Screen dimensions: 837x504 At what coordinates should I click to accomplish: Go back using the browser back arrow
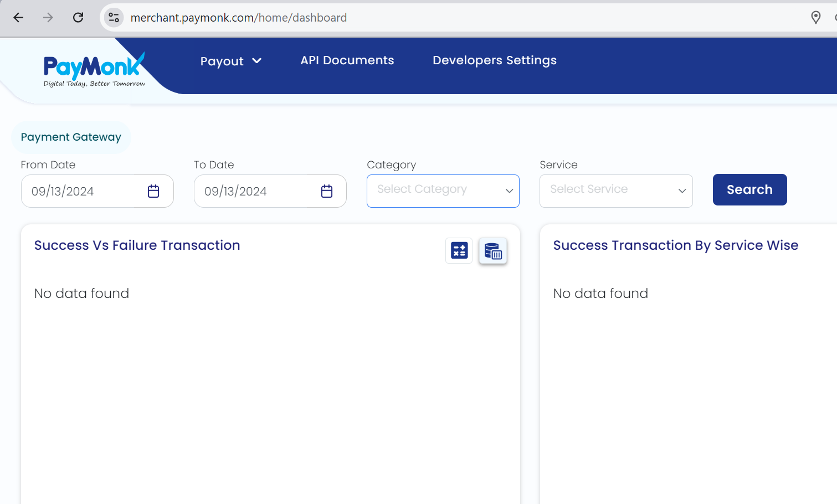(18, 18)
